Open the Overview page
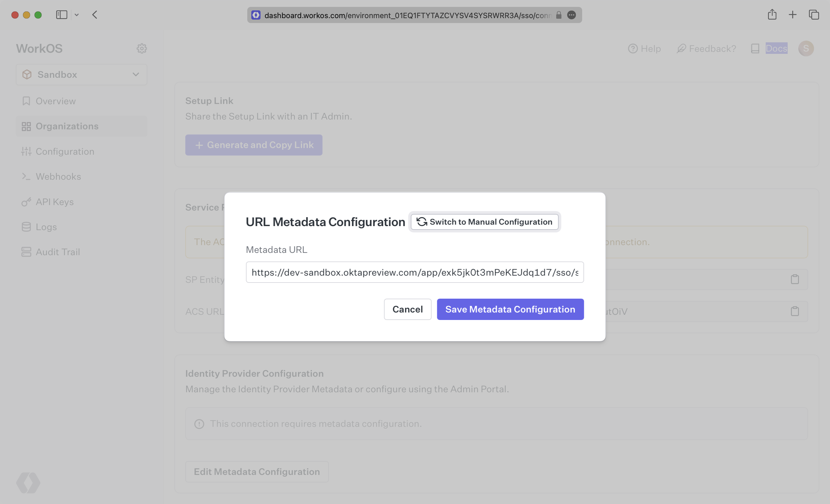Image resolution: width=830 pixels, height=504 pixels. point(56,101)
